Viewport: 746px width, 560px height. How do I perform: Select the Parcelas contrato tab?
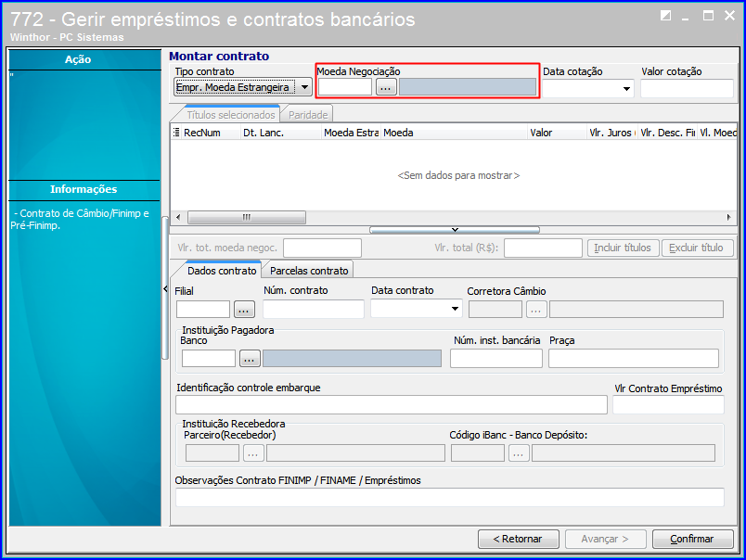309,271
